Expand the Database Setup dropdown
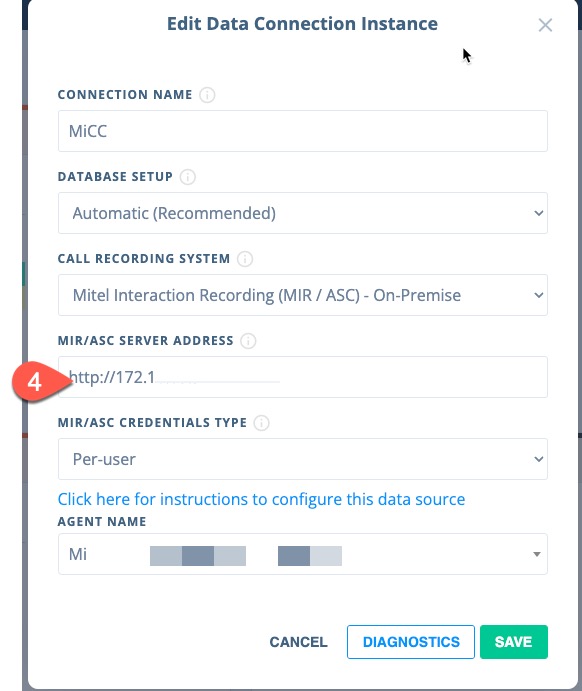This screenshot has width=582, height=691. point(303,213)
